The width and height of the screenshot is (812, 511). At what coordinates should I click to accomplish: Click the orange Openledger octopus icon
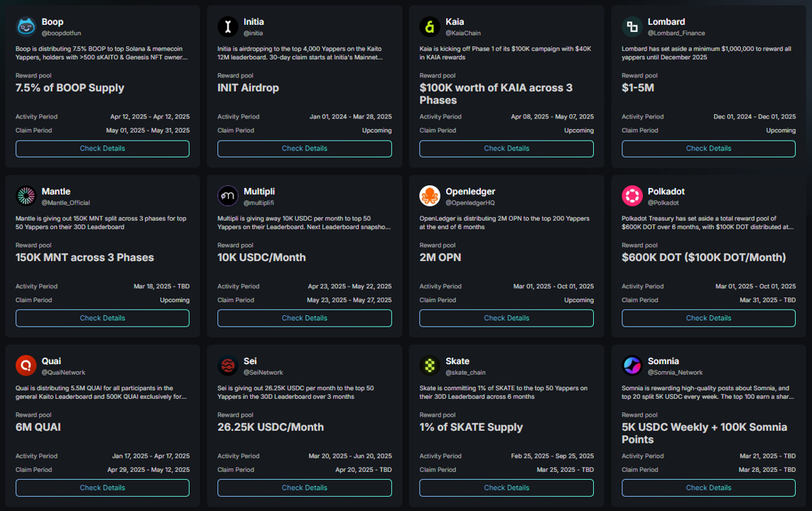(x=430, y=196)
